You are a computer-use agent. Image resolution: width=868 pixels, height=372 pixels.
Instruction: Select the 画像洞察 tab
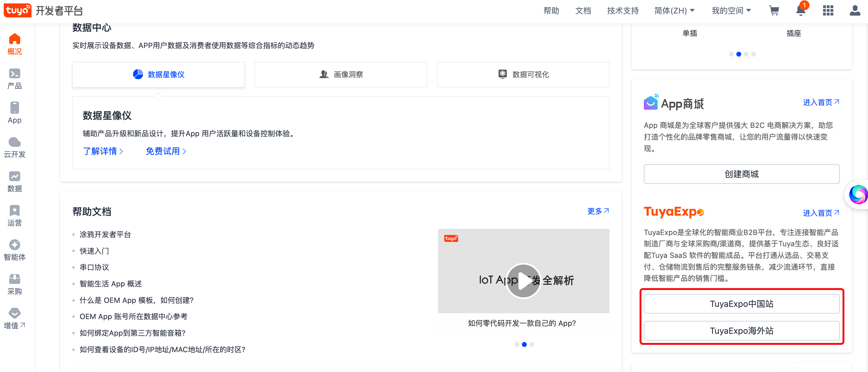(341, 74)
